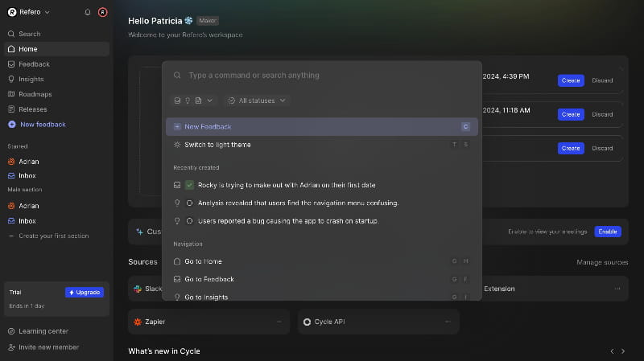Click the Roadmaps icon in sidebar
644x361 pixels.
click(11, 94)
